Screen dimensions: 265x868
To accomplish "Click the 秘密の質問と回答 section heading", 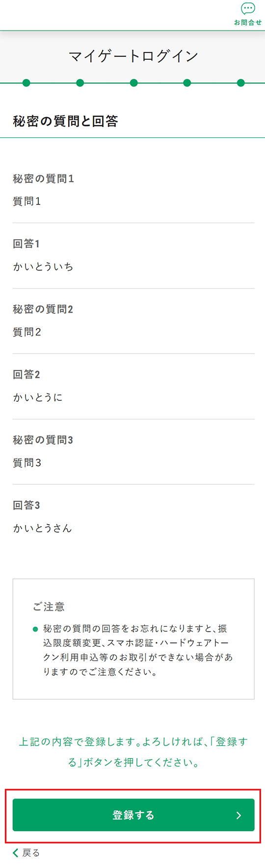I will [65, 121].
